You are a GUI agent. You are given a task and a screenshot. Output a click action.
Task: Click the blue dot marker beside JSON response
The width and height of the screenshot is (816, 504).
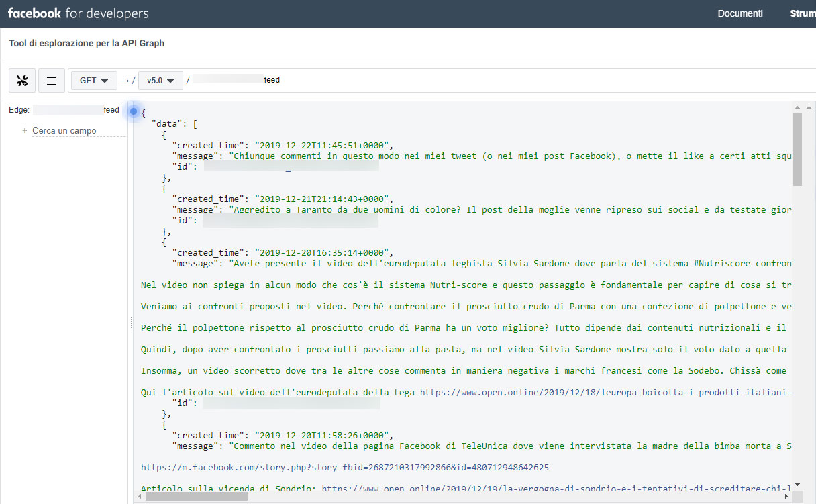[134, 111]
